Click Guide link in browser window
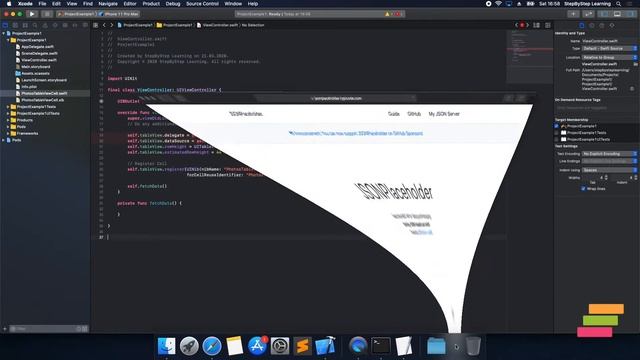This screenshot has width=640, height=360. tap(393, 114)
